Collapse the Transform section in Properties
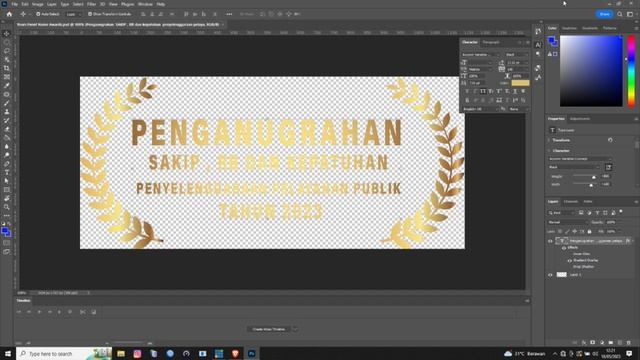640x360 pixels. 549,140
